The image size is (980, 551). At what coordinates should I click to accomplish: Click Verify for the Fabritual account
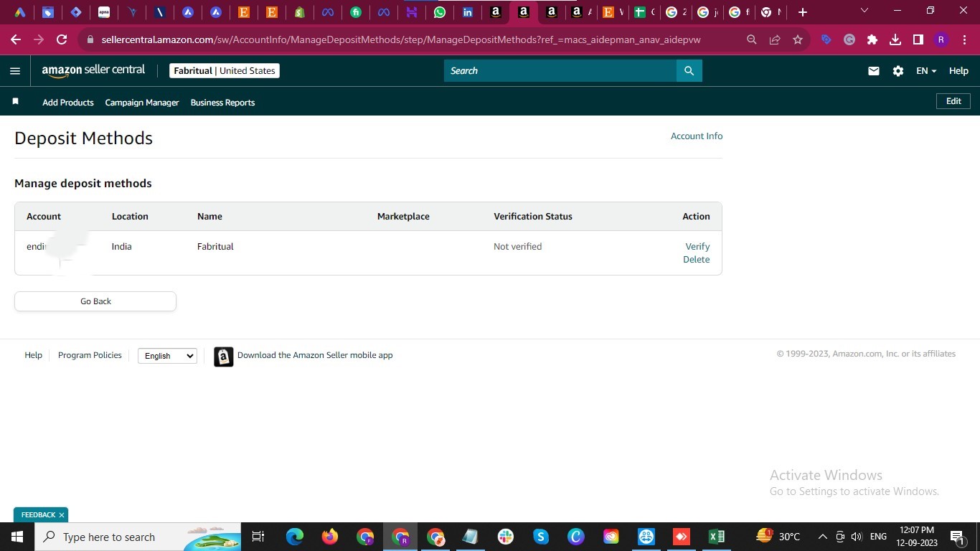[697, 246]
